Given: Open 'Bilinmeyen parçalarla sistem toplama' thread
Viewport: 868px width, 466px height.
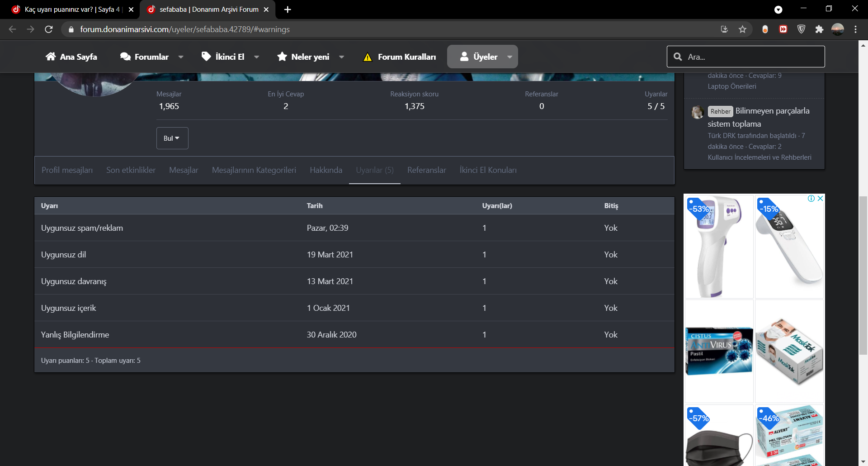Looking at the screenshot, I should [759, 117].
